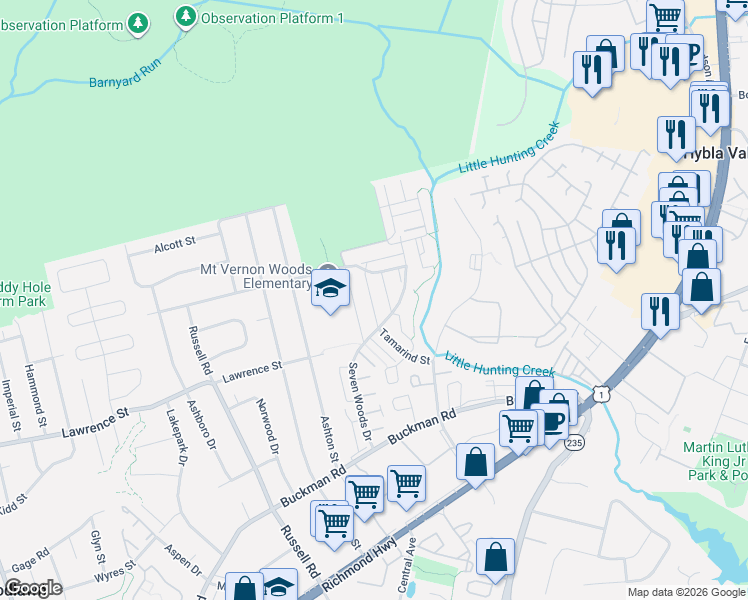Click the 'Observation Platform 1' text label
748x600 pixels.
pyautogui.click(x=272, y=18)
